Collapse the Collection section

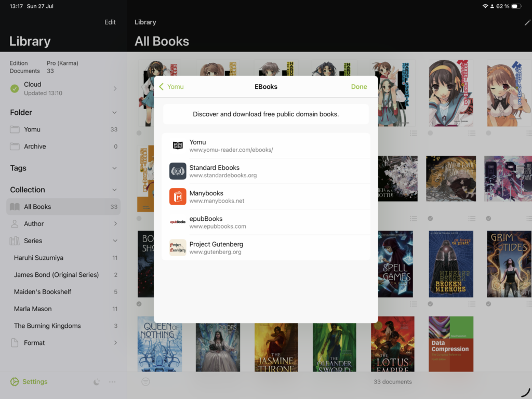pyautogui.click(x=115, y=190)
